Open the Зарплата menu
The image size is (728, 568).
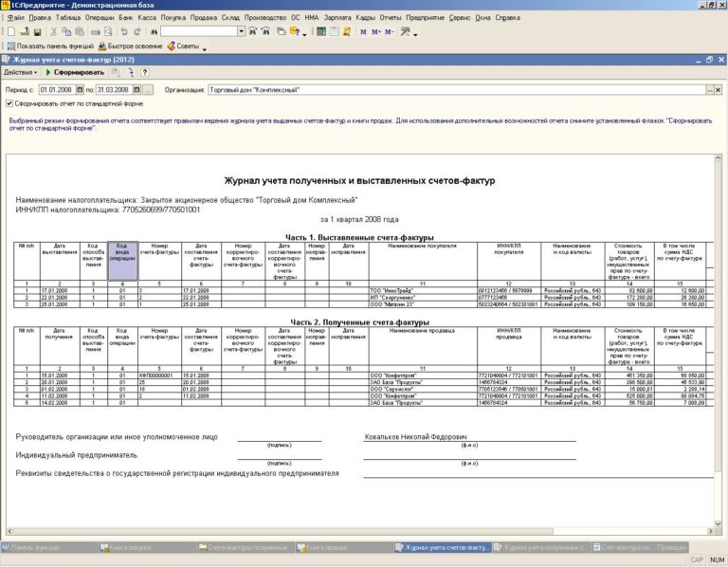coord(337,18)
